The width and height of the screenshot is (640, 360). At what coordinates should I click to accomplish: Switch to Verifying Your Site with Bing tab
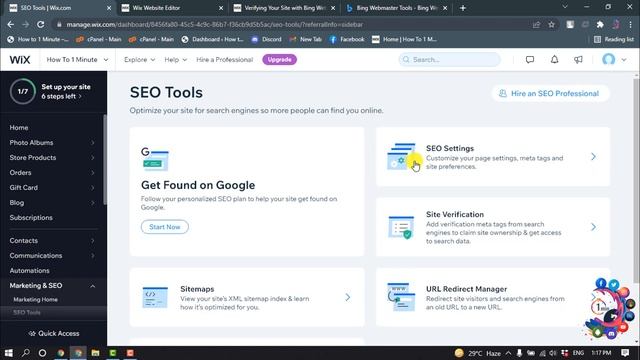point(284,8)
